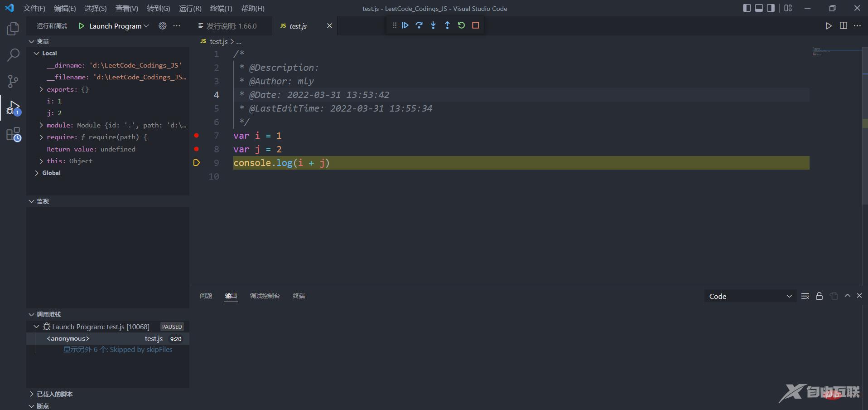Step over the current line
The width and height of the screenshot is (868, 410).
pos(419,25)
